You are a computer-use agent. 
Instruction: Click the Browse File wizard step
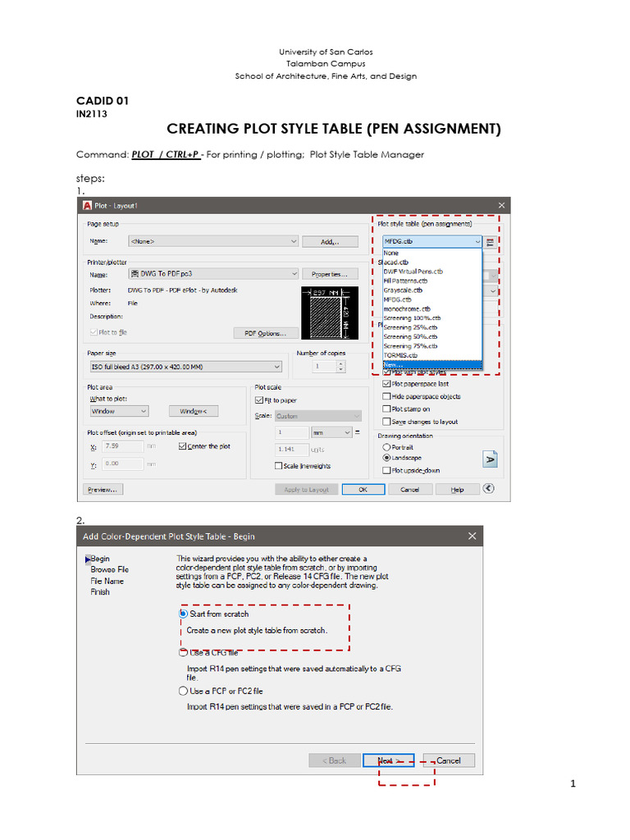109,569
